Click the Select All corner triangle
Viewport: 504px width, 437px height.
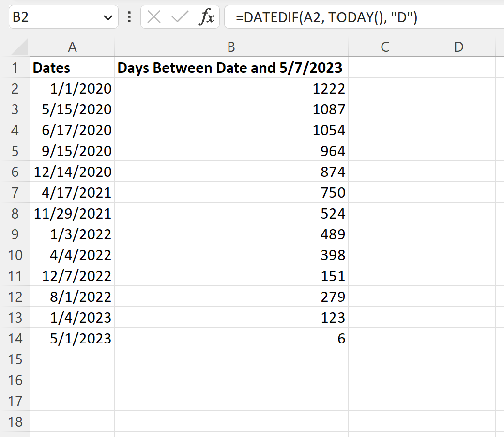[20, 47]
